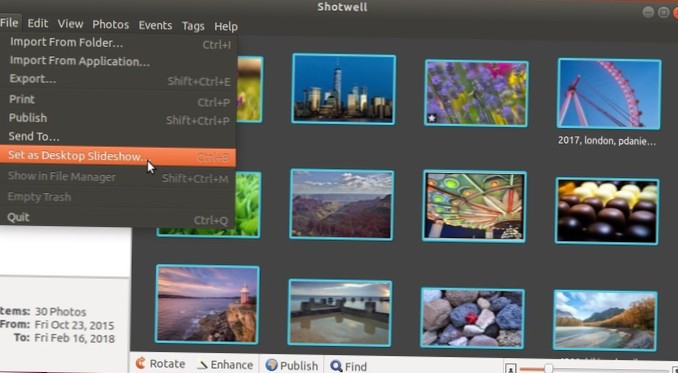Adjust the thumbnail size slider
This screenshot has height=373, width=678.
pos(548,369)
